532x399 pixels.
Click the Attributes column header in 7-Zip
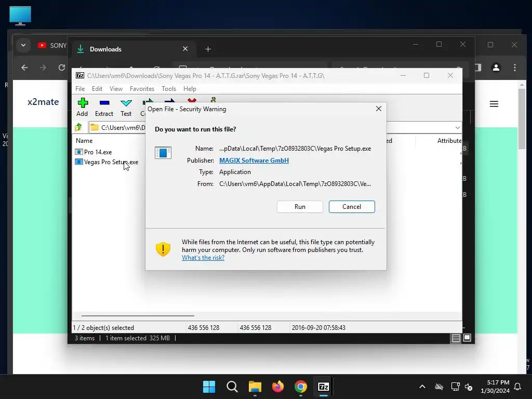449,140
